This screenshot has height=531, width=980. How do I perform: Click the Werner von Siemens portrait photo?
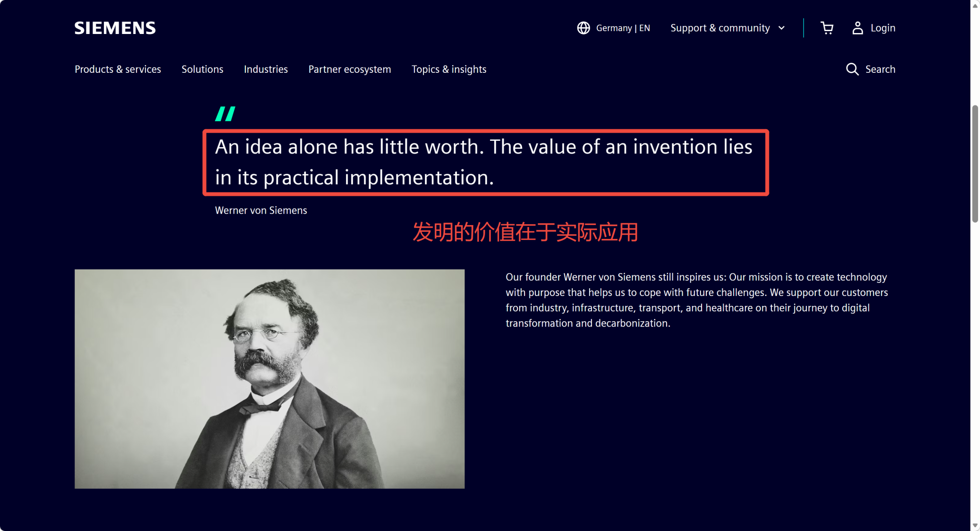[269, 379]
